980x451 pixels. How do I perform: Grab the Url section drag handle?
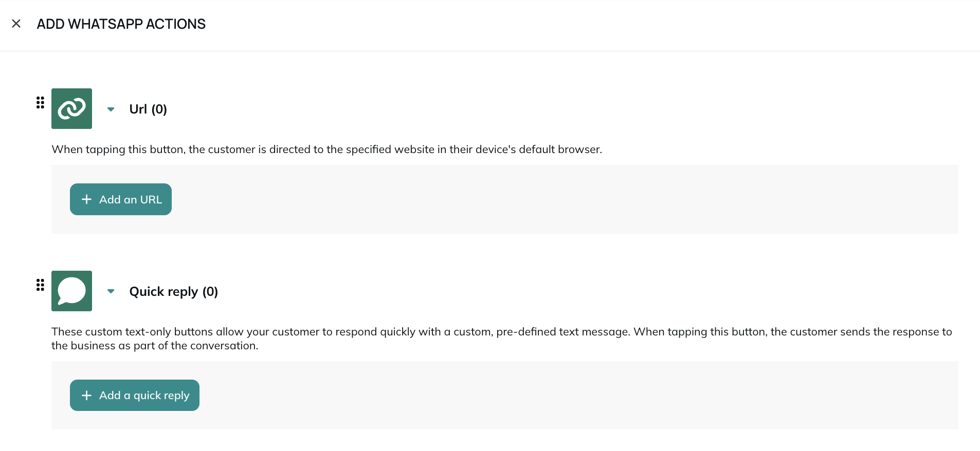[40, 103]
